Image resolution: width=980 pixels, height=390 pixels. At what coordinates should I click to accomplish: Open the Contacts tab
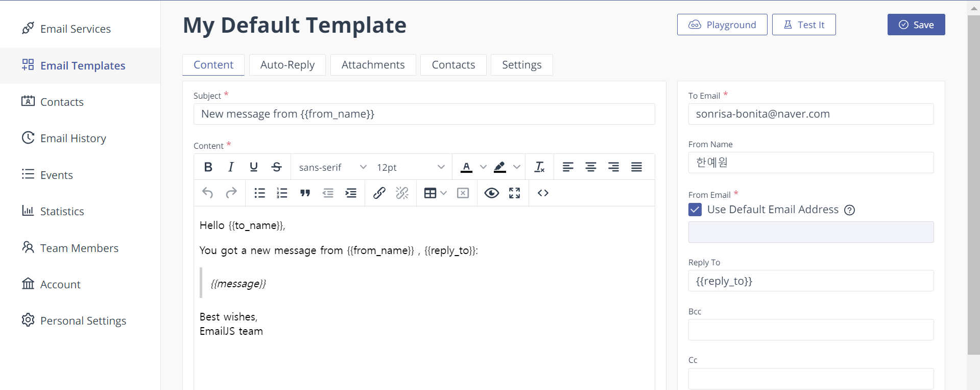pos(453,65)
